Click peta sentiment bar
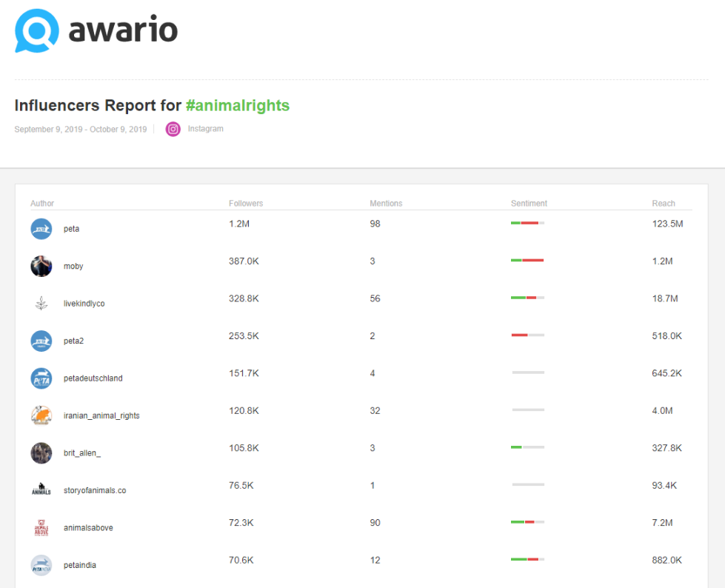This screenshot has width=725, height=588. [527, 223]
